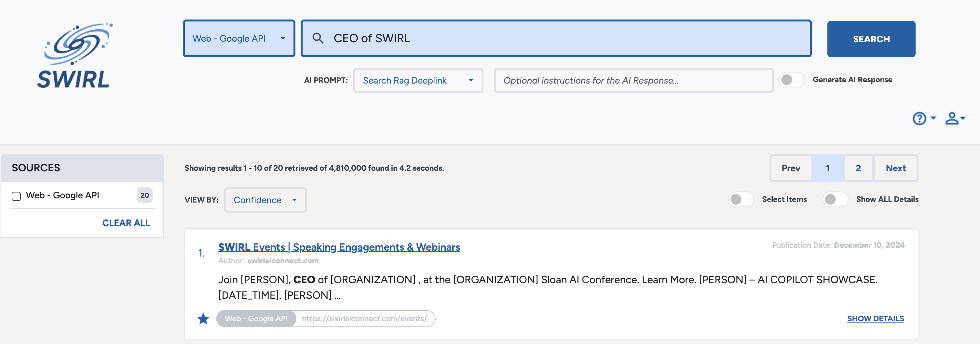980x344 pixels.
Task: Click the Web - Google API source pill
Action: tap(256, 319)
